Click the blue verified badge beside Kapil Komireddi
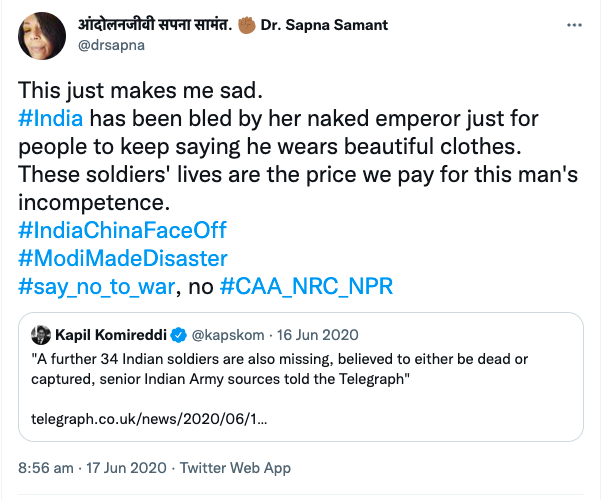The image size is (606, 500). point(176,333)
